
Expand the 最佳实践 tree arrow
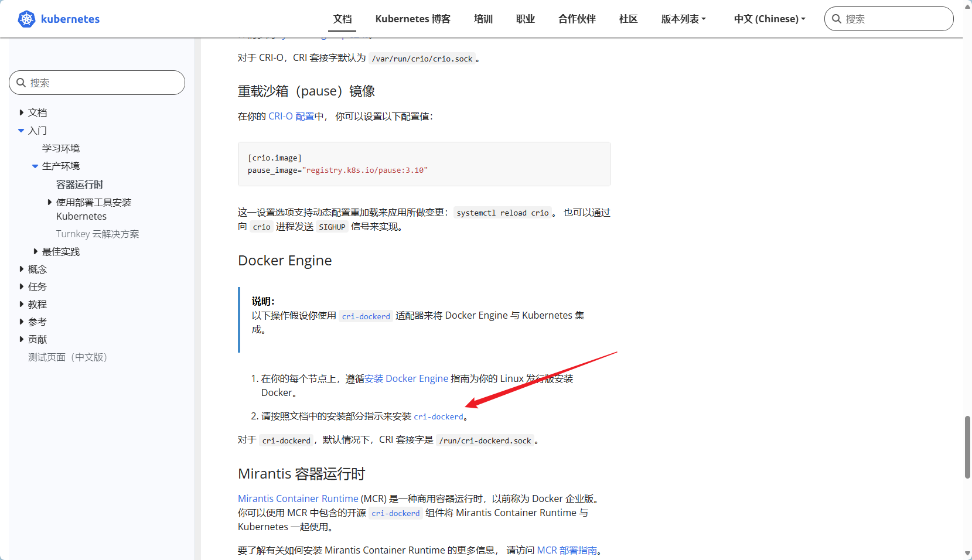click(x=36, y=251)
